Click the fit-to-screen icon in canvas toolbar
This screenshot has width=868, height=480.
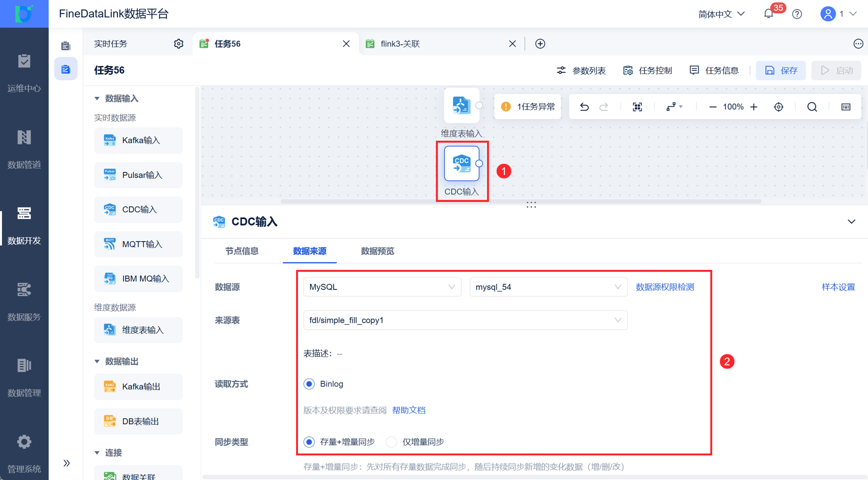pyautogui.click(x=637, y=107)
